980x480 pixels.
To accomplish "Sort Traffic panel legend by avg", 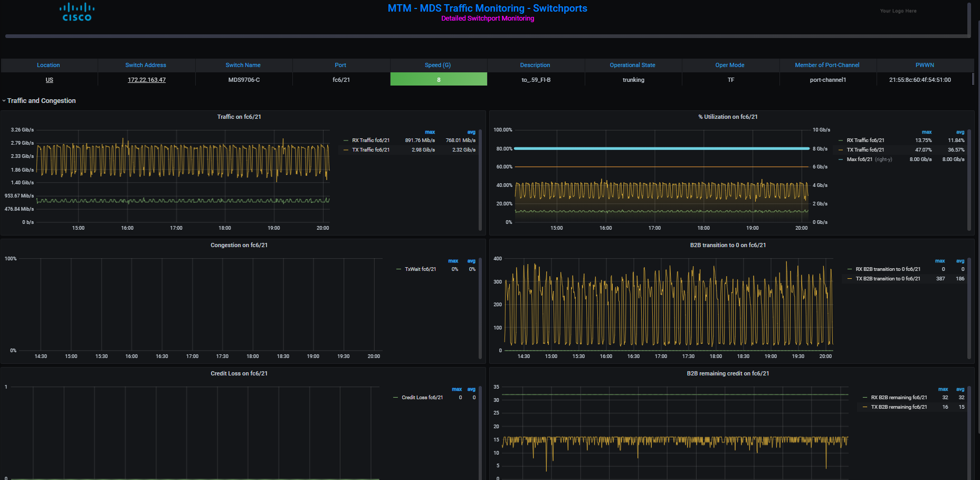I will 471,132.
